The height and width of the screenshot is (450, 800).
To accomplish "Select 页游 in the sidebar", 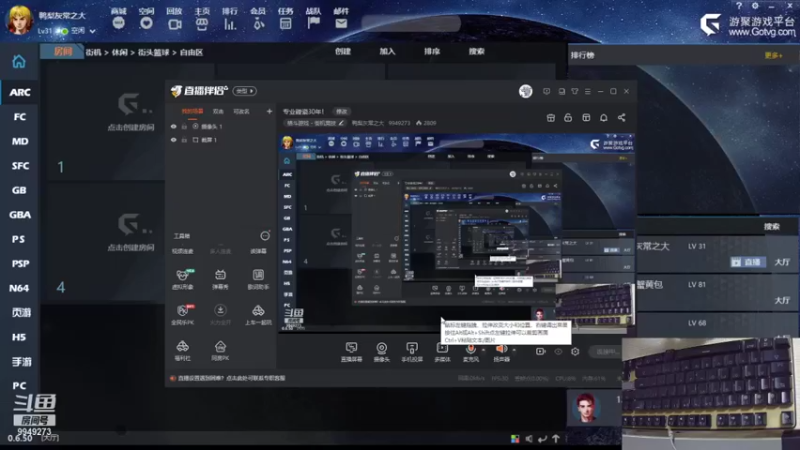I will coord(19,312).
